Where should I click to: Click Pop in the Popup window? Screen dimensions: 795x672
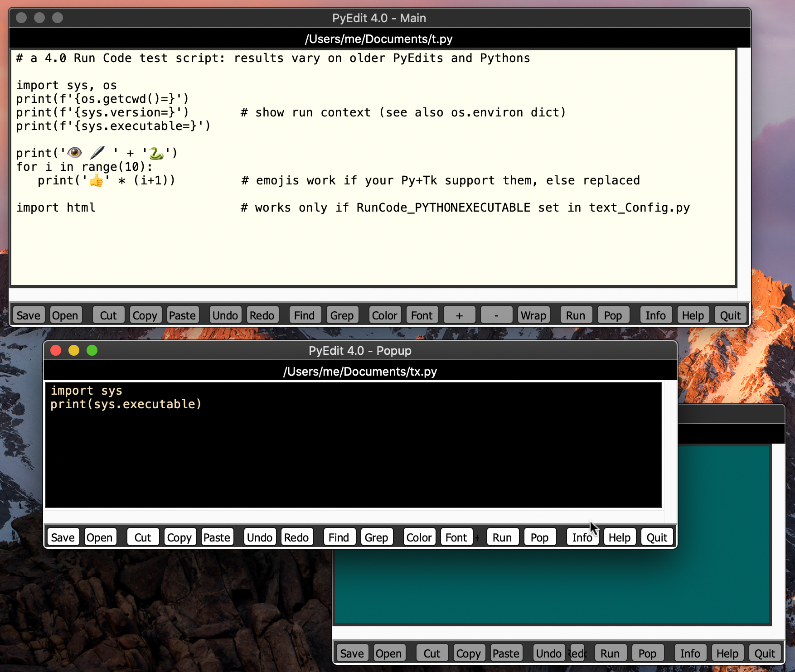pyautogui.click(x=539, y=537)
